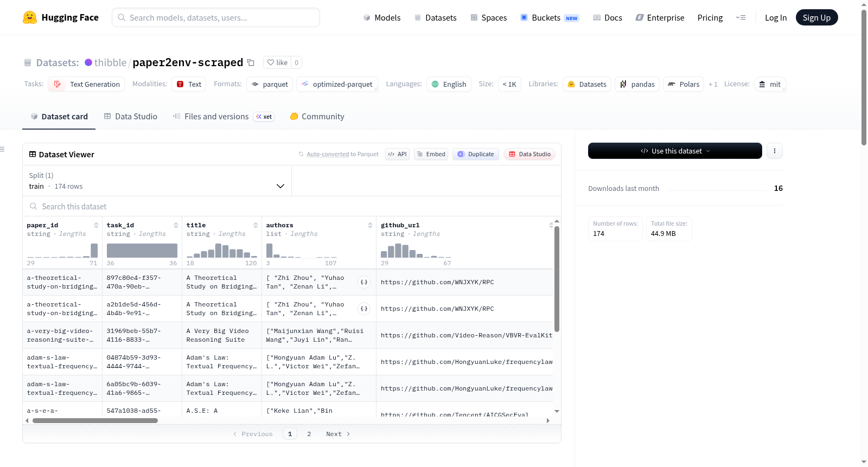This screenshot has width=868, height=467.
Task: Focus the search models, datasets, users field
Action: (x=216, y=17)
